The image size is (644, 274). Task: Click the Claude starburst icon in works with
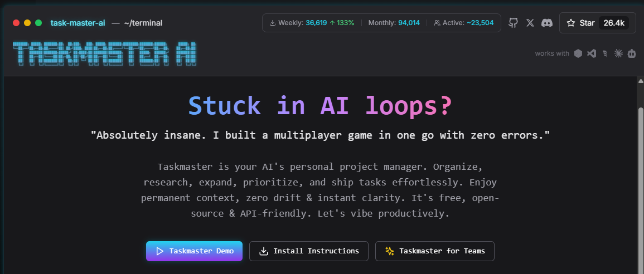point(618,53)
